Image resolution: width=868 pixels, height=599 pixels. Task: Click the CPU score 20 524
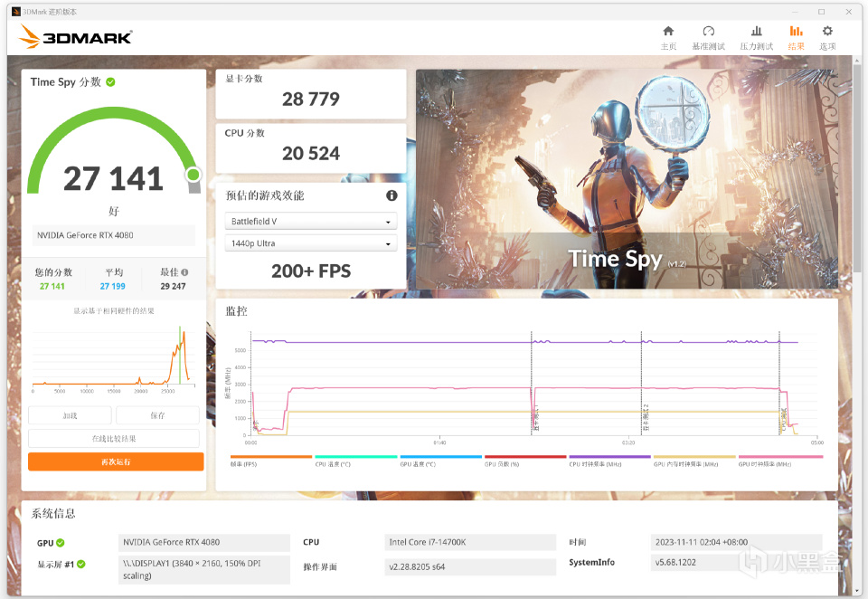[x=310, y=154]
